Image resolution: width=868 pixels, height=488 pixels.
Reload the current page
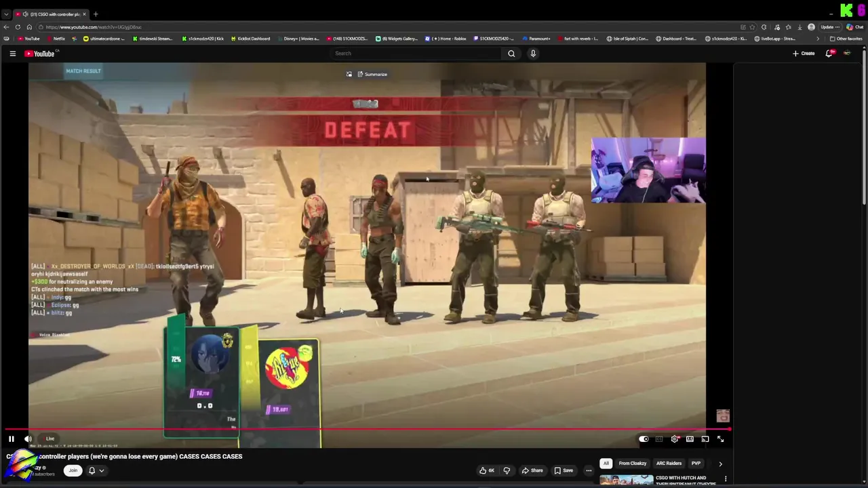(18, 27)
